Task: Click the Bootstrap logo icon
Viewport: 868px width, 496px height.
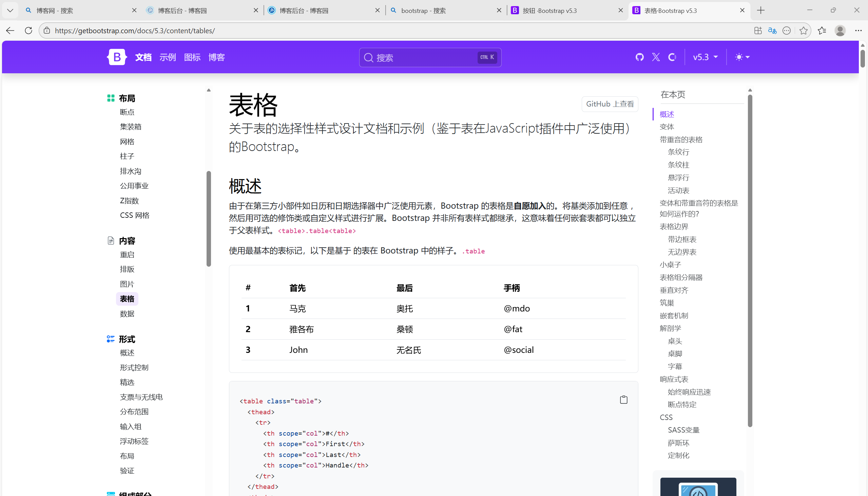Action: point(116,57)
